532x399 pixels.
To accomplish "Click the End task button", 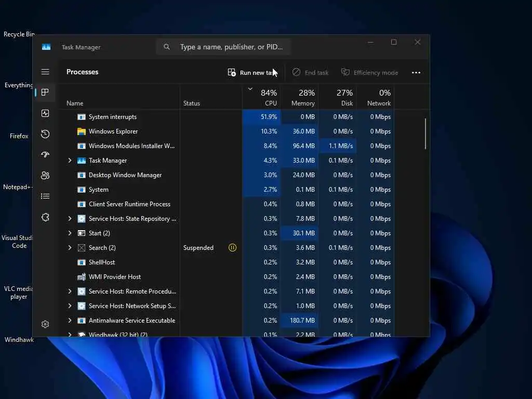I will point(310,73).
